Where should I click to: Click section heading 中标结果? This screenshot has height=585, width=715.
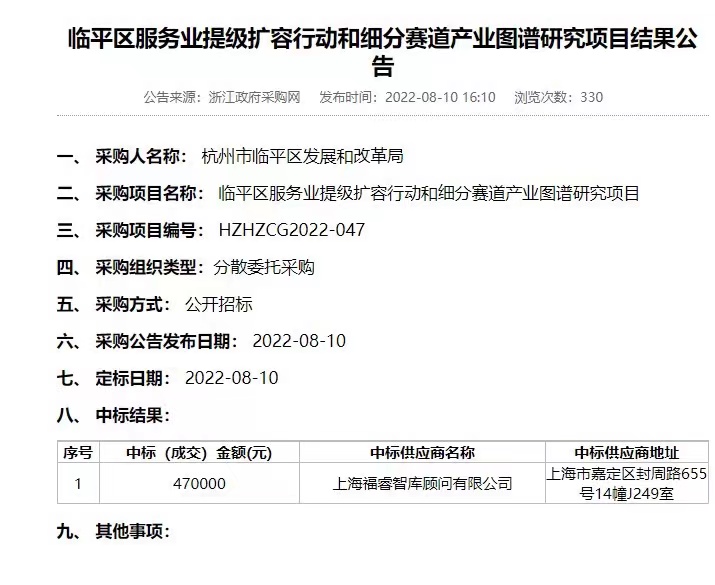point(129,415)
